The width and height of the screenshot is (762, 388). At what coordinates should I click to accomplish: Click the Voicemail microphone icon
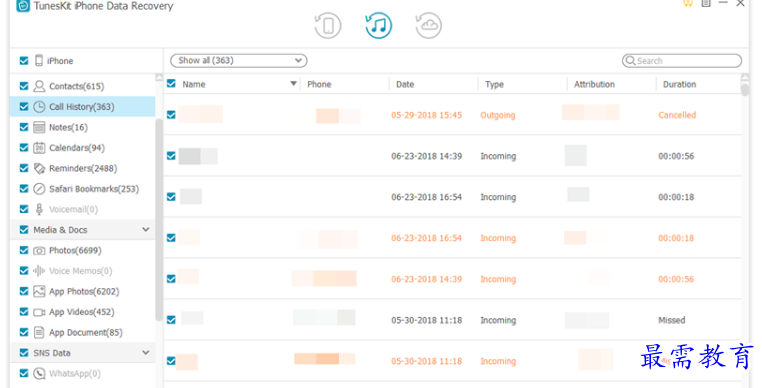(39, 209)
